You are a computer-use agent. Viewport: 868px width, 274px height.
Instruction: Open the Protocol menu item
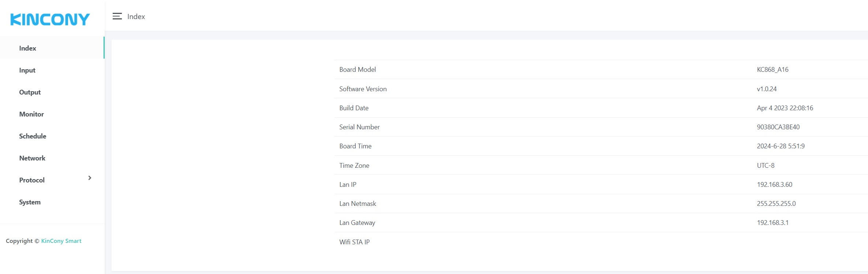(32, 180)
